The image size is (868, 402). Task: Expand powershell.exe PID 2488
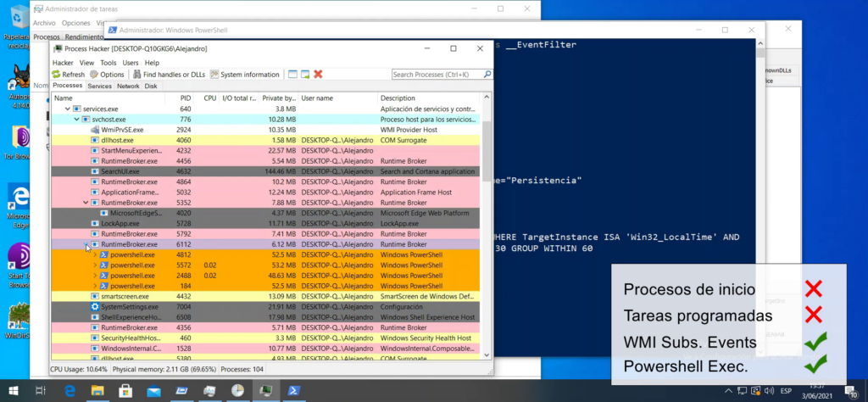pyautogui.click(x=95, y=276)
